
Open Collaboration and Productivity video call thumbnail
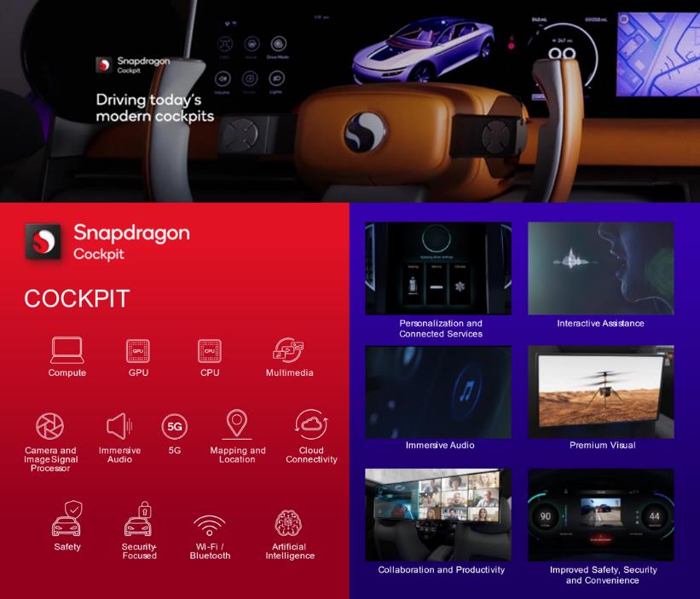click(438, 515)
